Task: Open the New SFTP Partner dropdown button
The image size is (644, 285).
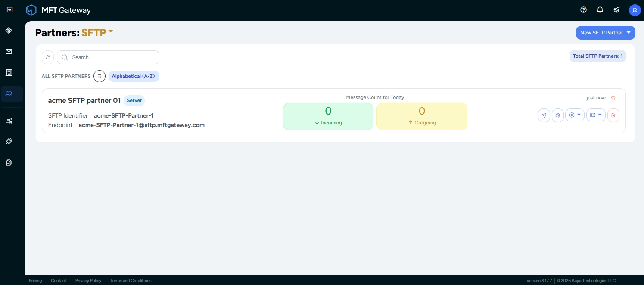Action: point(606,33)
